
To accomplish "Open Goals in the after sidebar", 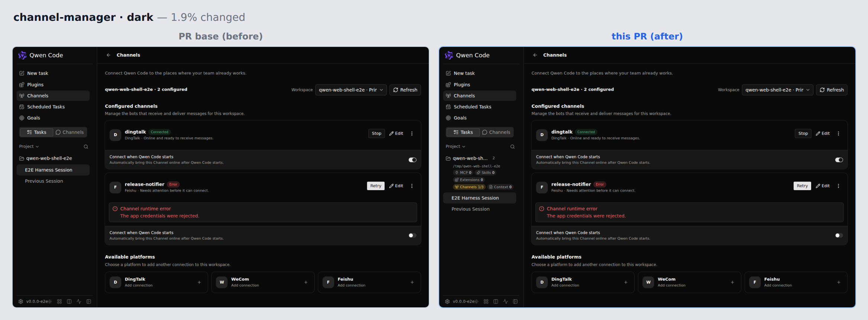I will click(x=480, y=118).
